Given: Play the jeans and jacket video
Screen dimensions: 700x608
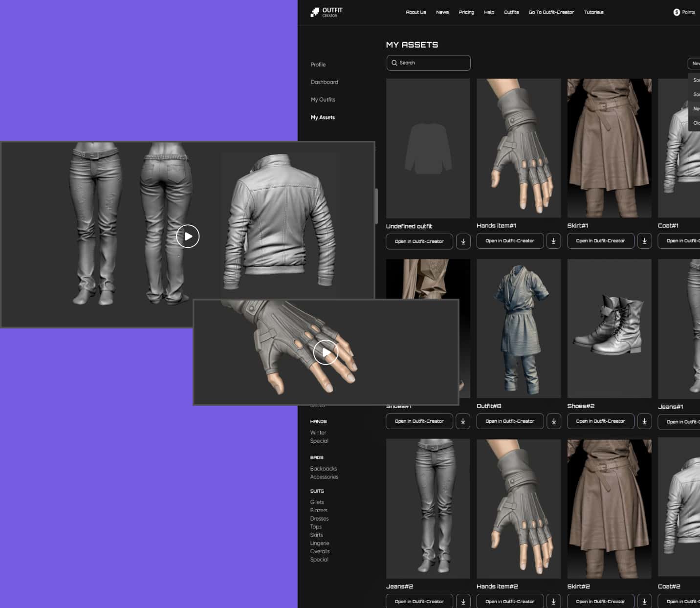Looking at the screenshot, I should click(188, 237).
